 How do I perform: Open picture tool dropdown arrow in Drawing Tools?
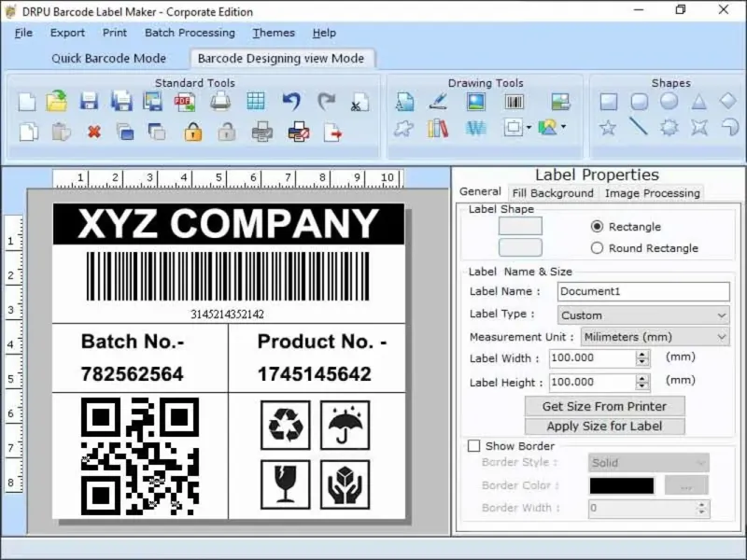[564, 127]
